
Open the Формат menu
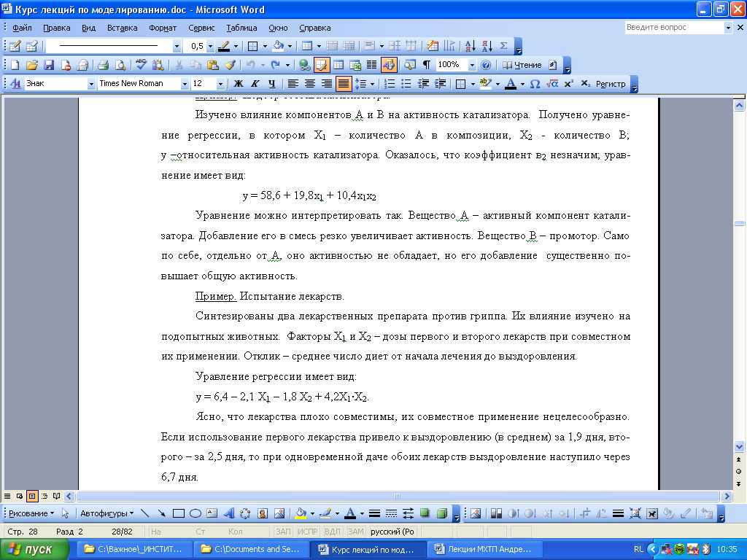click(163, 28)
